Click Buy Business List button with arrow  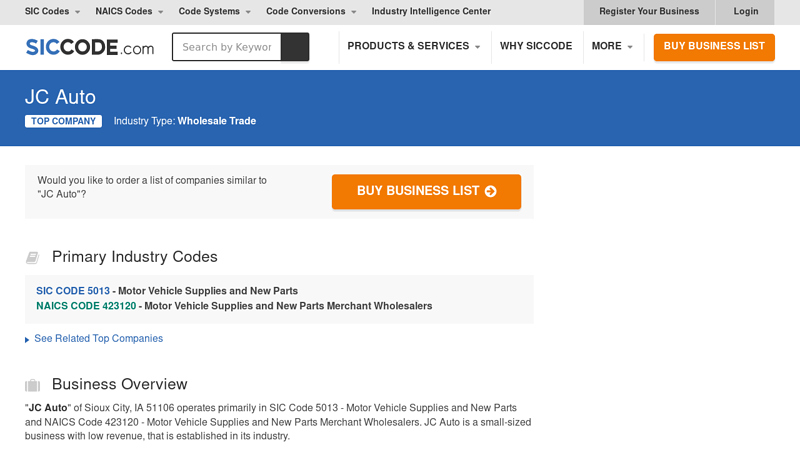pyautogui.click(x=426, y=191)
